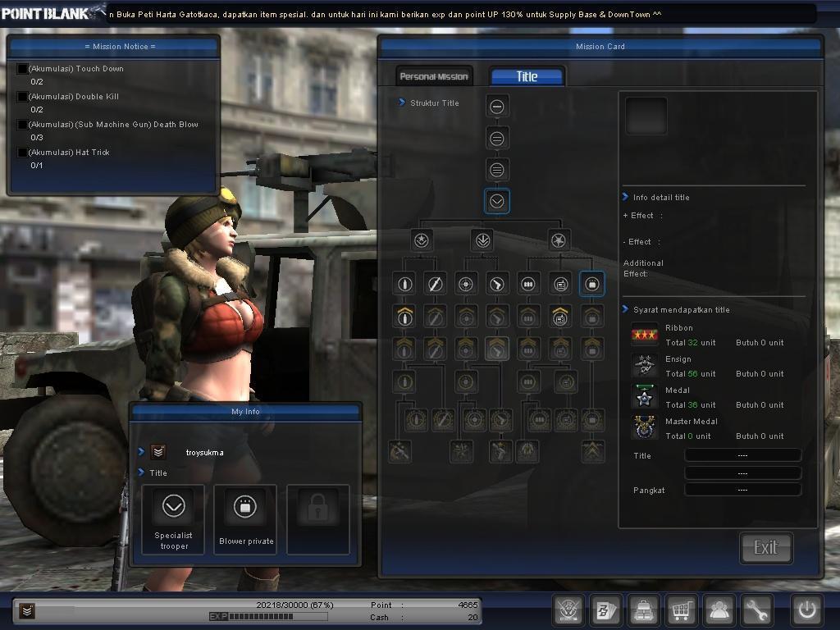Select the highlighted chevron-down title in the tree
This screenshot has height=630, width=840.
tap(497, 202)
